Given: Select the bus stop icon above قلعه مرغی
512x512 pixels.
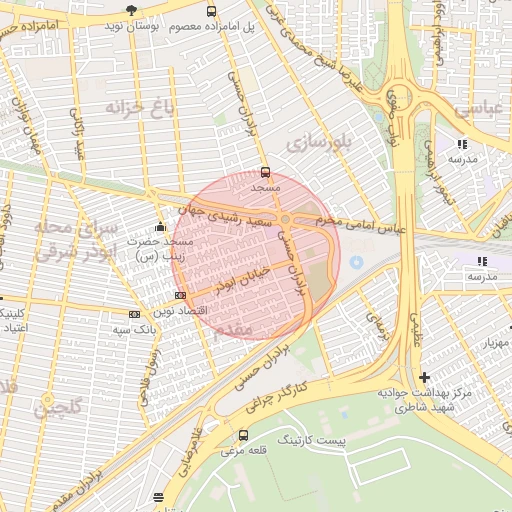Looking at the screenshot, I should (243, 435).
